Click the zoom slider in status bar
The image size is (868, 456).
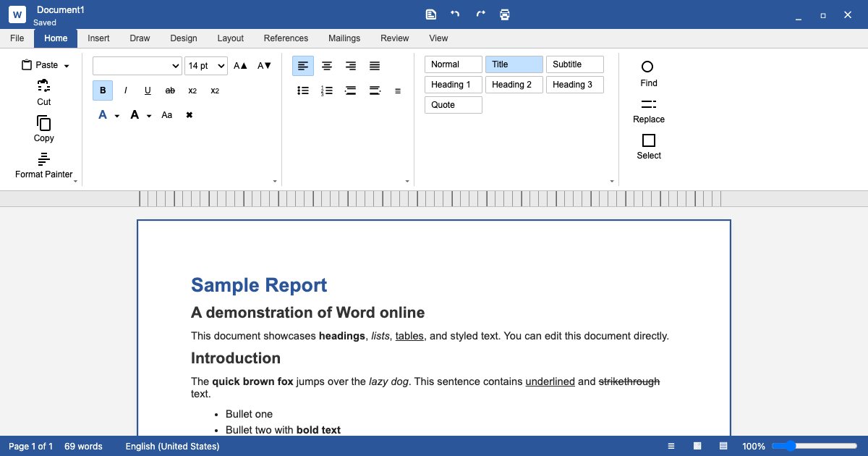(814, 447)
